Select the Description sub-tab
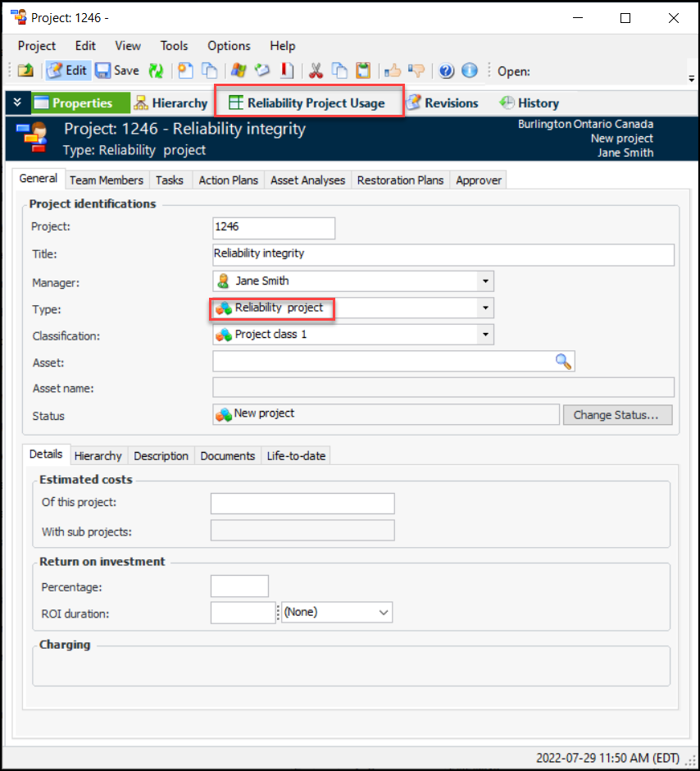 point(161,456)
